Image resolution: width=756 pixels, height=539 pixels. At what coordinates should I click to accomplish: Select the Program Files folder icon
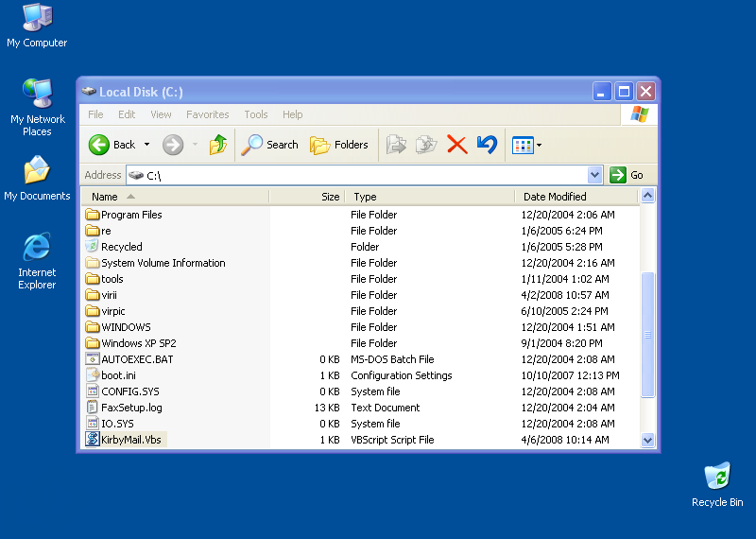(92, 215)
